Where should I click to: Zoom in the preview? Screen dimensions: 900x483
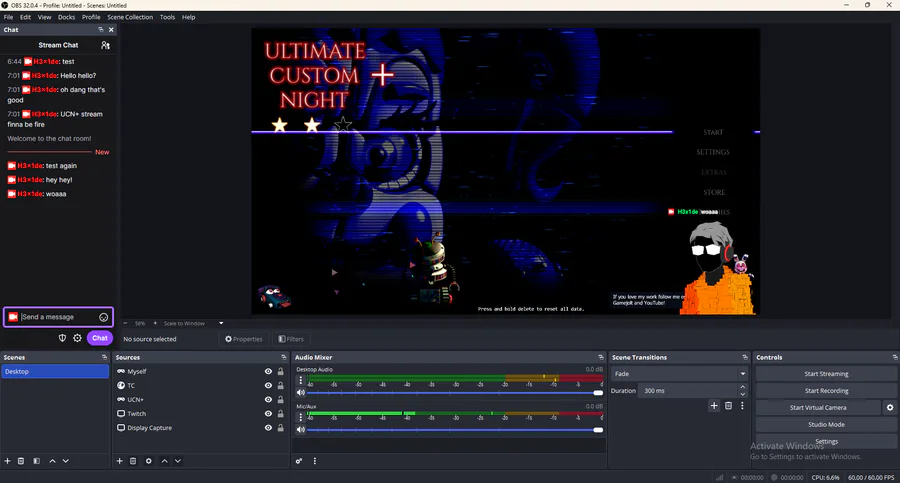click(x=155, y=323)
